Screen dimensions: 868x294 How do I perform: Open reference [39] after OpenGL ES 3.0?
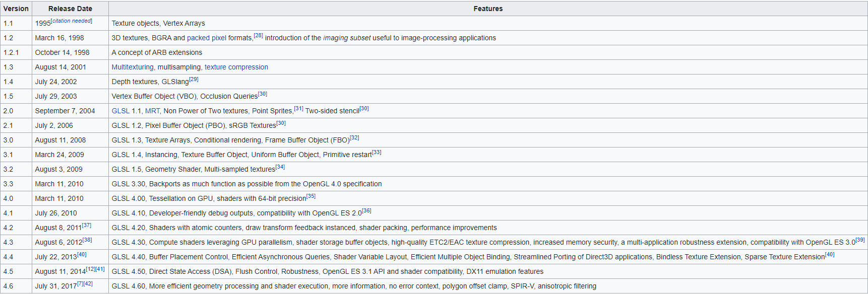tap(860, 240)
